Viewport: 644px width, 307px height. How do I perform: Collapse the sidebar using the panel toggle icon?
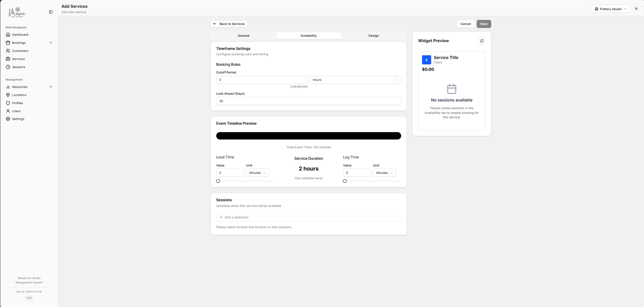(x=51, y=11)
